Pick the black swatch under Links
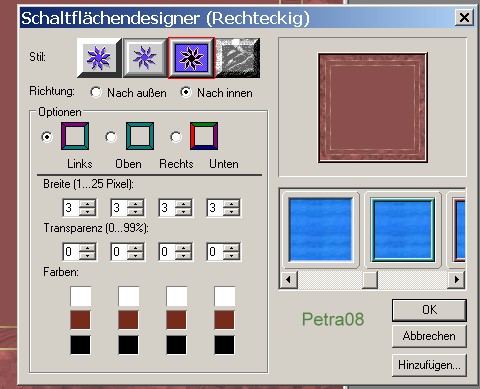Viewport: 480px width, 389px height. (x=80, y=345)
